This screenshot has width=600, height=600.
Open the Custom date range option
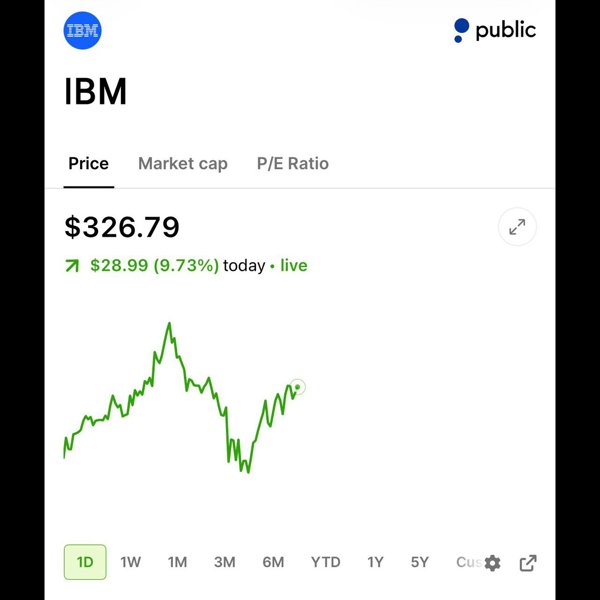(469, 562)
